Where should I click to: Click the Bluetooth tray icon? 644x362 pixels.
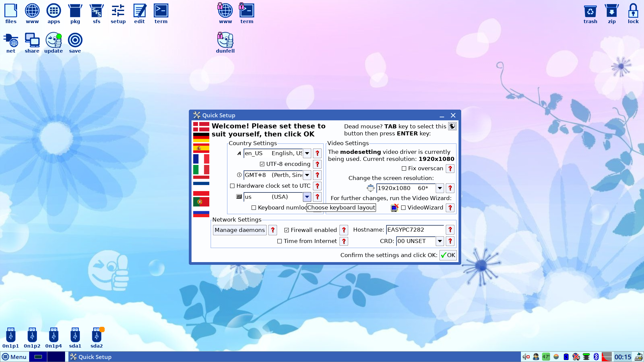coord(596,357)
